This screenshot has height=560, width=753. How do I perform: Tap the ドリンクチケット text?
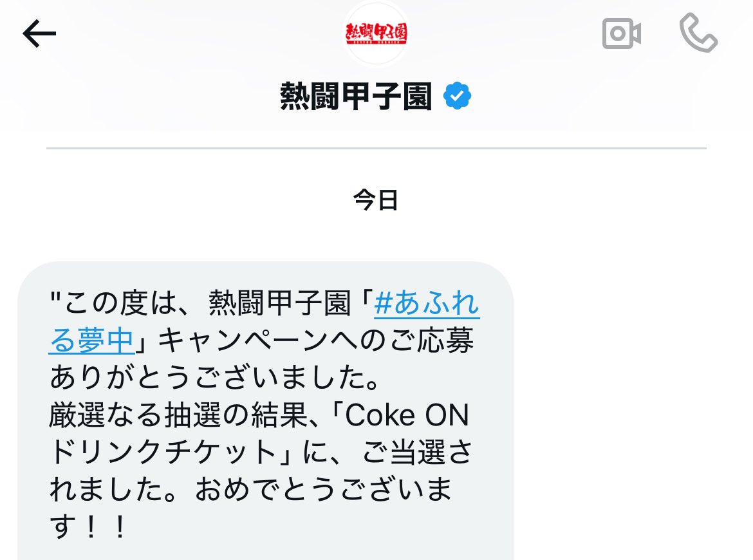(162, 453)
